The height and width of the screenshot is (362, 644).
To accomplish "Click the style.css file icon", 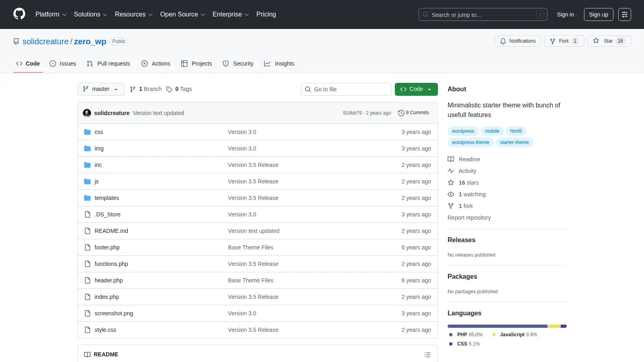I will point(87,330).
